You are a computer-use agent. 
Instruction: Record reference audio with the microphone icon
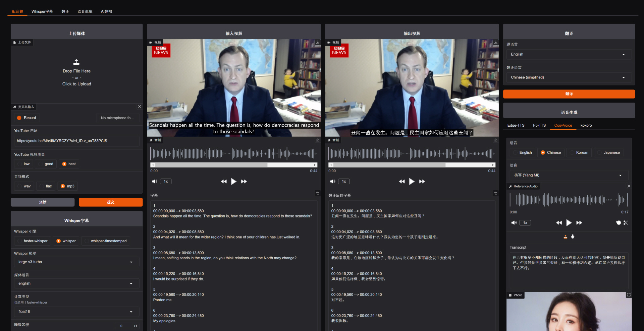[x=573, y=237]
